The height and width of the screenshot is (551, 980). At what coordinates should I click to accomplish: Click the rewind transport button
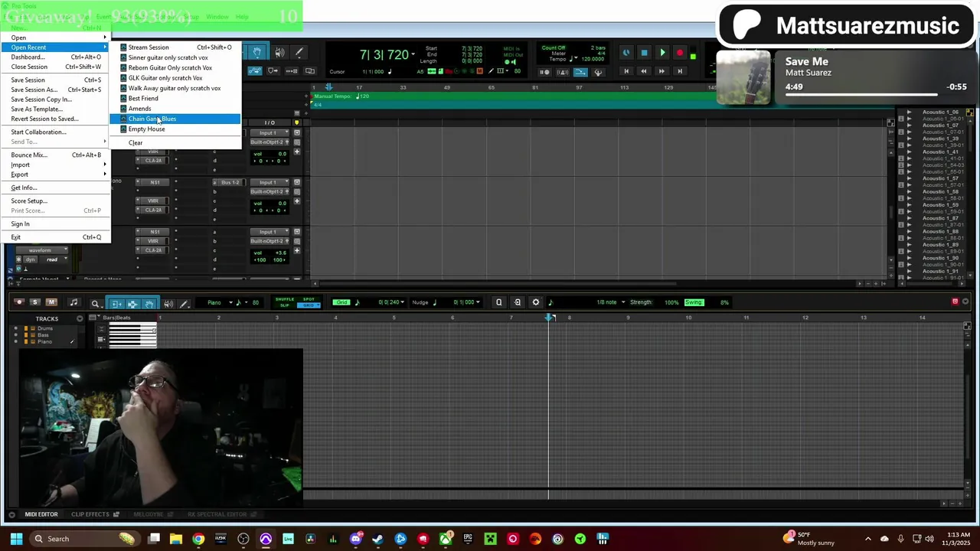click(643, 71)
